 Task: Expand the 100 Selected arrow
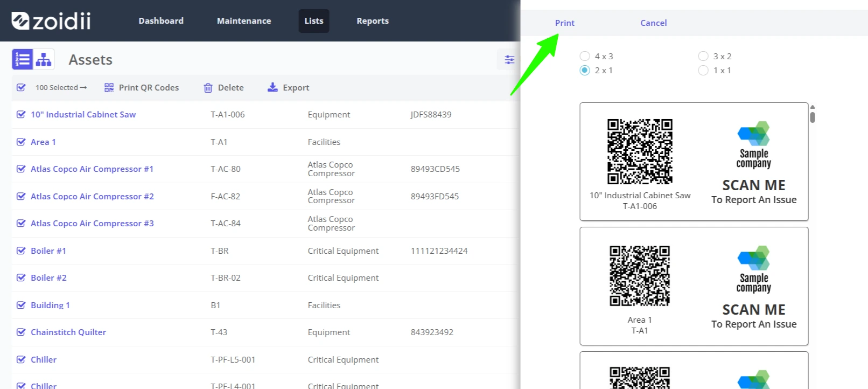[x=83, y=87]
